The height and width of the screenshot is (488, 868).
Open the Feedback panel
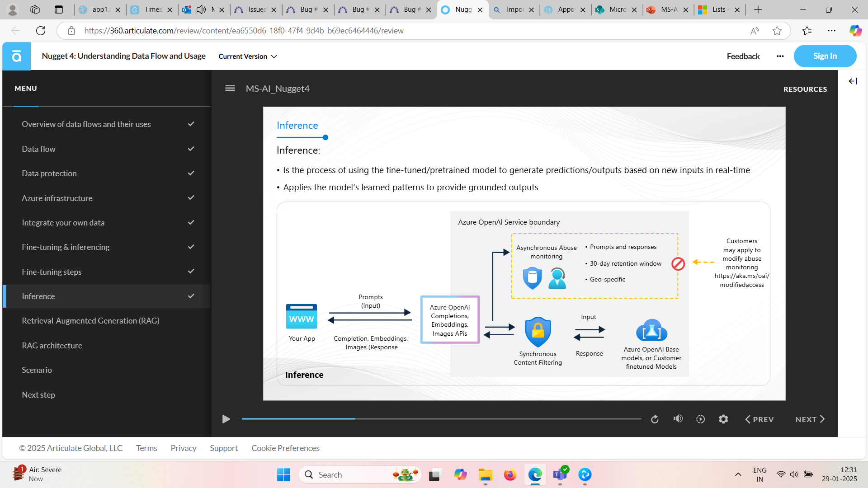click(743, 56)
